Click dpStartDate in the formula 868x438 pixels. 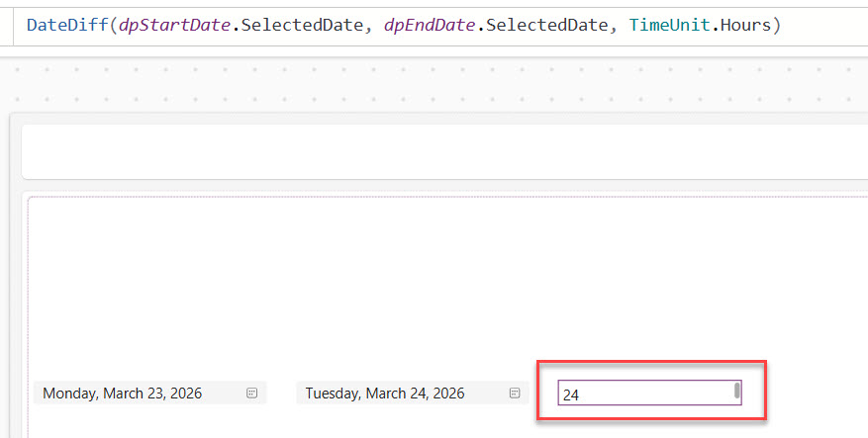(x=174, y=26)
